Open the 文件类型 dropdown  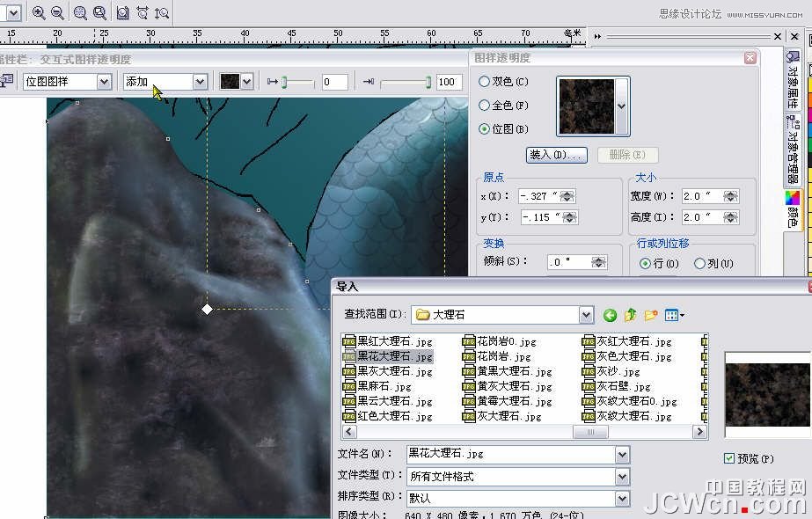click(622, 476)
